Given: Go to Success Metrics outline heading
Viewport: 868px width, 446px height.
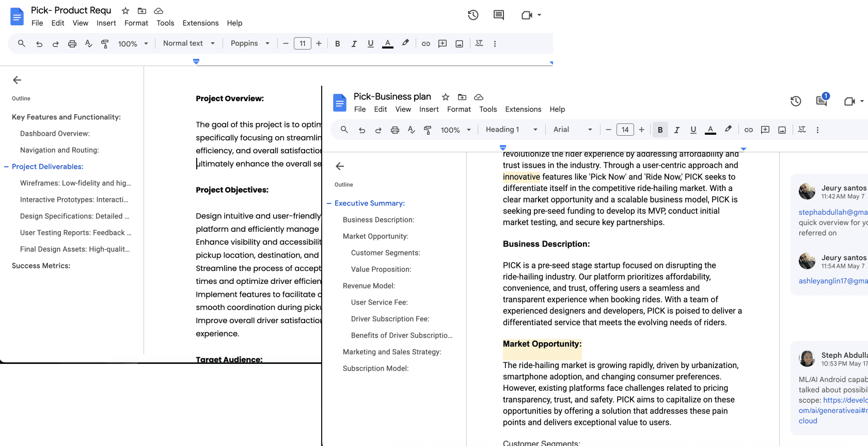Looking at the screenshot, I should 41,266.
